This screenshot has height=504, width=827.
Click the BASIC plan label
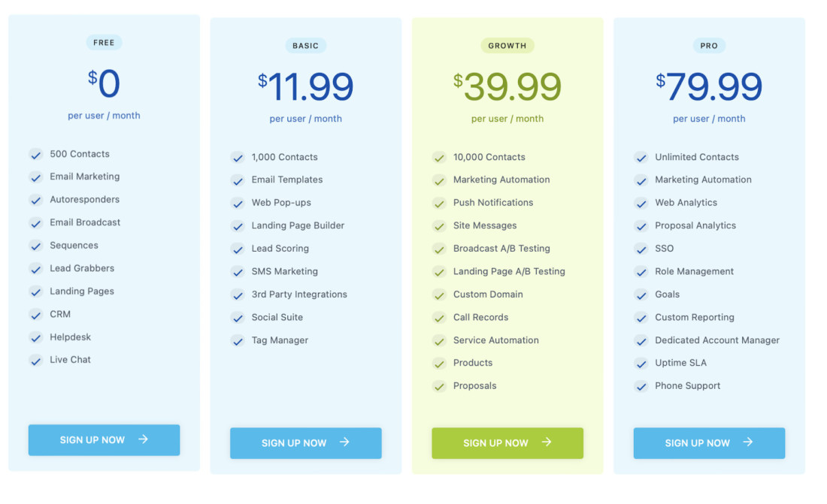click(305, 45)
